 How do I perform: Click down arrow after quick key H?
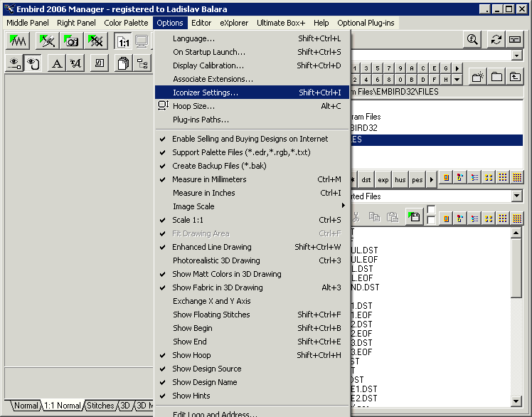point(457,80)
